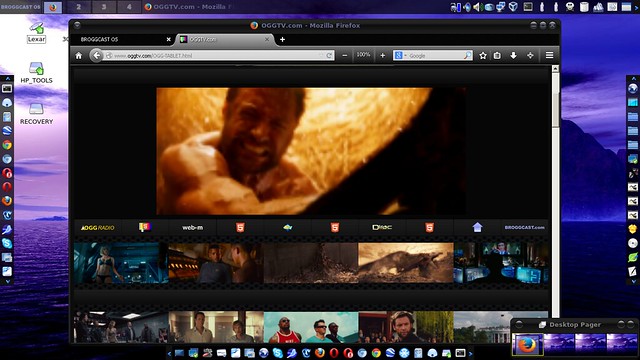The height and width of the screenshot is (360, 640).
Task: Open terminal icon in the bottom dock
Action: [460, 353]
